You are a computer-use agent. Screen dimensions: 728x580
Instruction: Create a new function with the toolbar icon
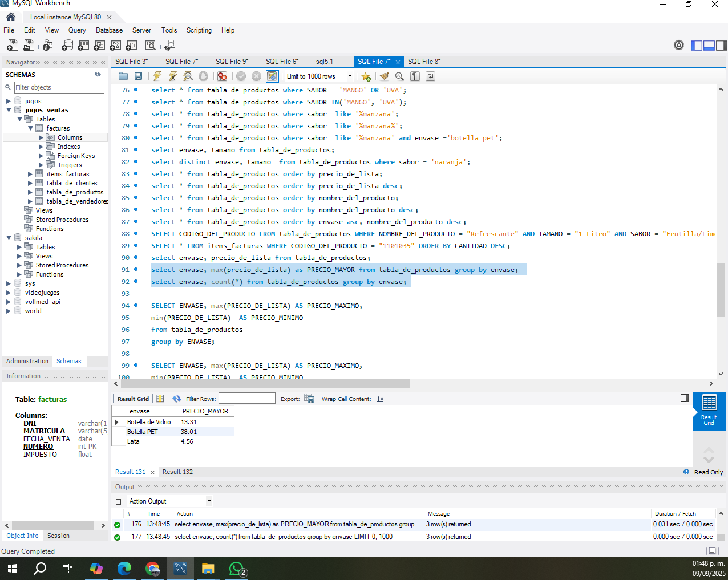pyautogui.click(x=131, y=45)
